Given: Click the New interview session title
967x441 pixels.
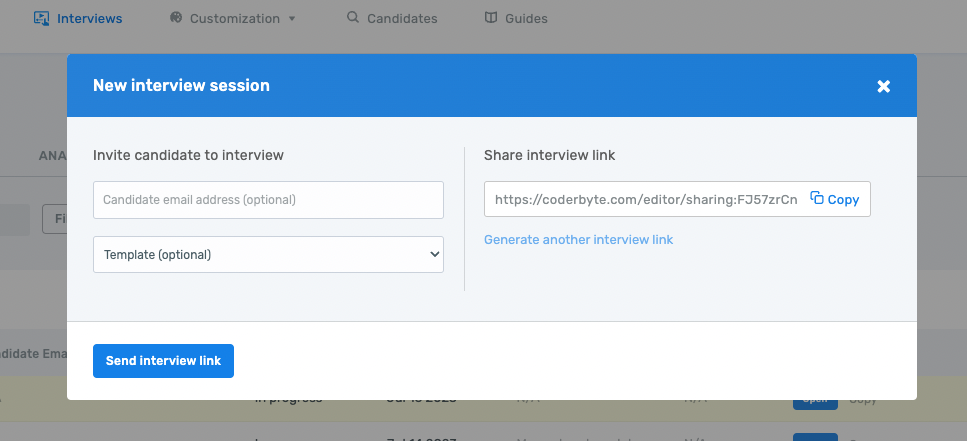Looking at the screenshot, I should (181, 85).
